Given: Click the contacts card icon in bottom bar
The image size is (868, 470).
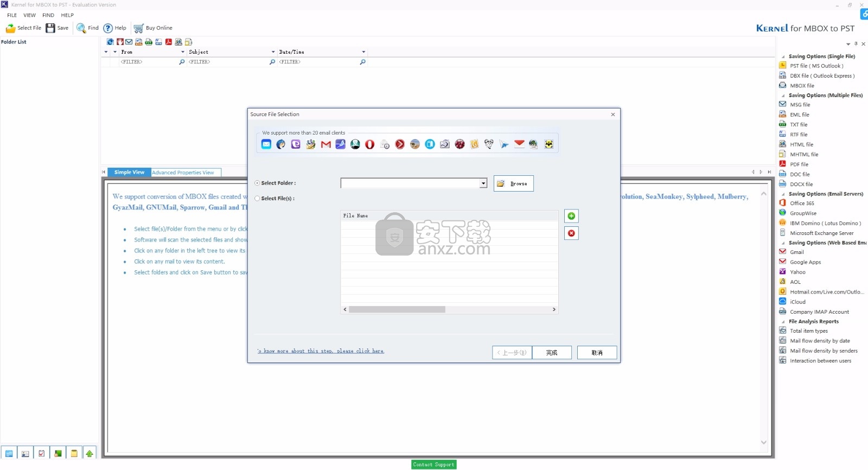Looking at the screenshot, I should click(25, 453).
